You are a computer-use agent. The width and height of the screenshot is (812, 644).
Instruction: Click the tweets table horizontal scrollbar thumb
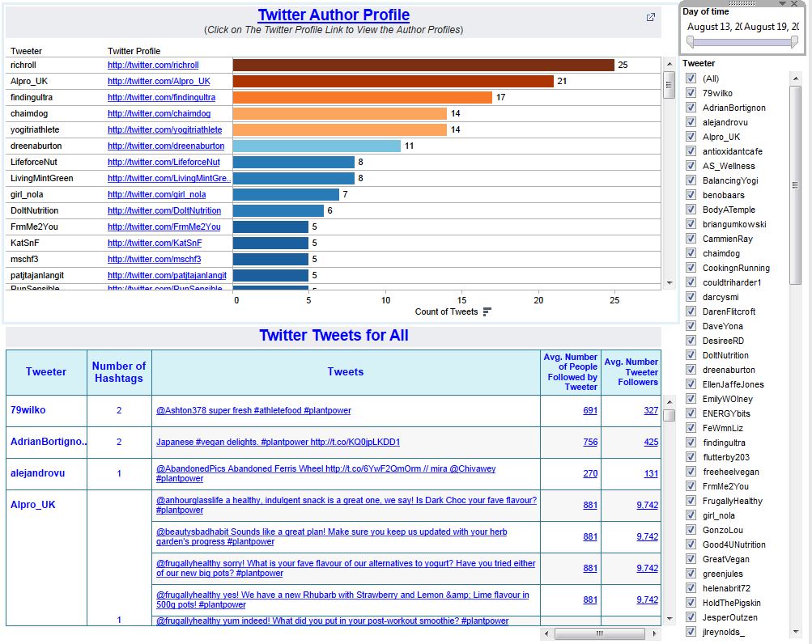[x=600, y=633]
